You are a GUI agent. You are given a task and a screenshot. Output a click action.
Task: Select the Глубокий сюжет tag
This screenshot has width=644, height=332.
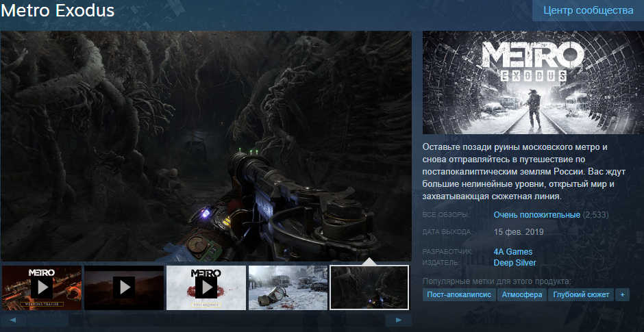click(x=581, y=294)
